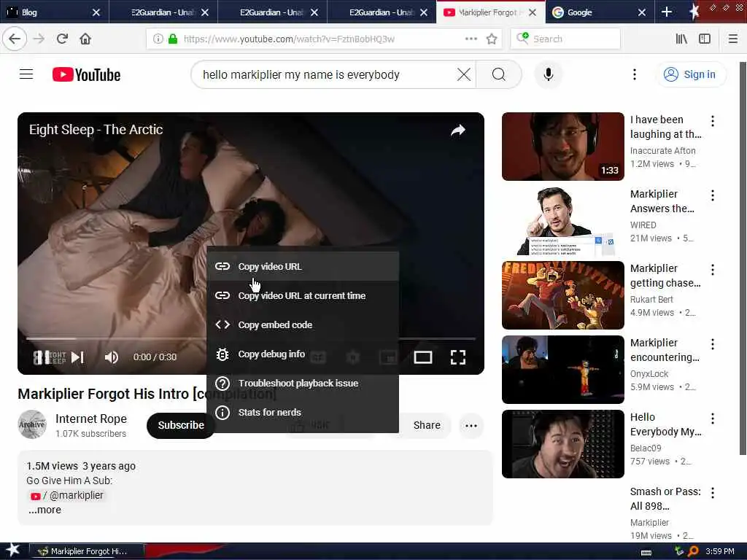Click the share arrow on the video player
The width and height of the screenshot is (747, 560).
click(458, 130)
